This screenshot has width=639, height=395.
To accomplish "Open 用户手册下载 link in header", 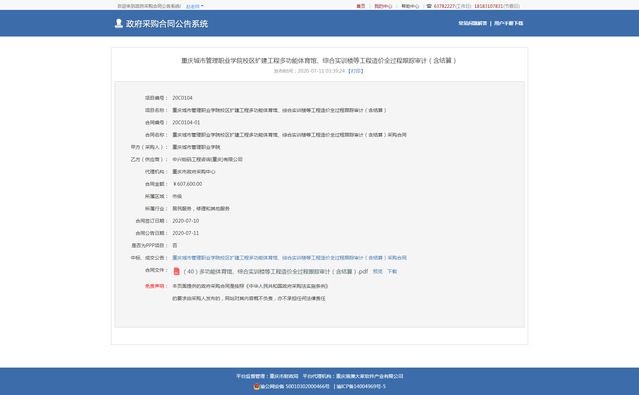I will [x=508, y=23].
